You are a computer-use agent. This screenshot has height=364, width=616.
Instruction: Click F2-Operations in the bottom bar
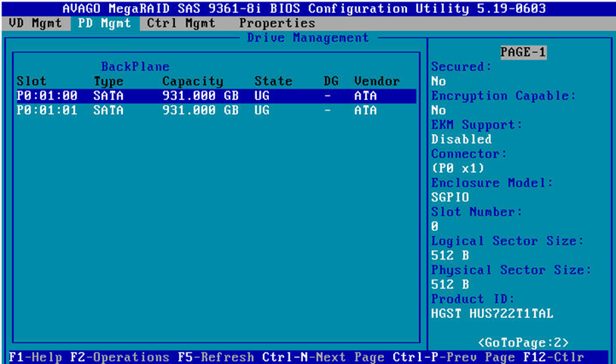coord(120,357)
